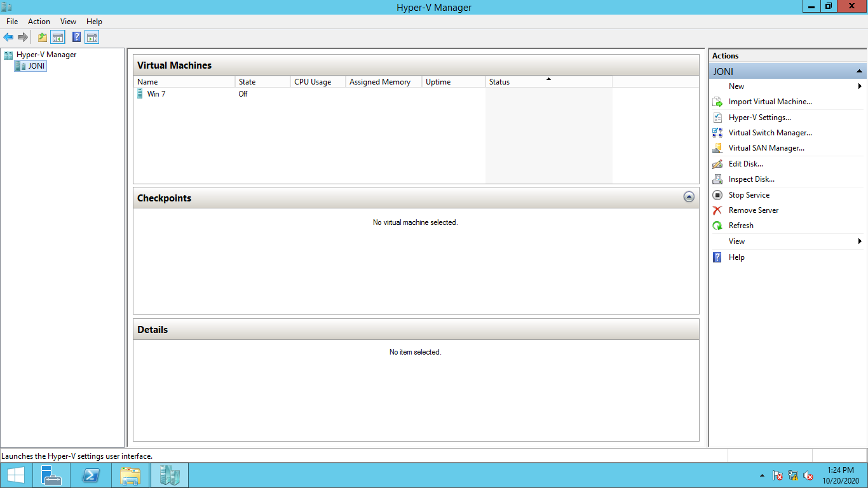Click the Import Virtual Machine icon
This screenshot has height=488, width=868.
click(x=717, y=102)
